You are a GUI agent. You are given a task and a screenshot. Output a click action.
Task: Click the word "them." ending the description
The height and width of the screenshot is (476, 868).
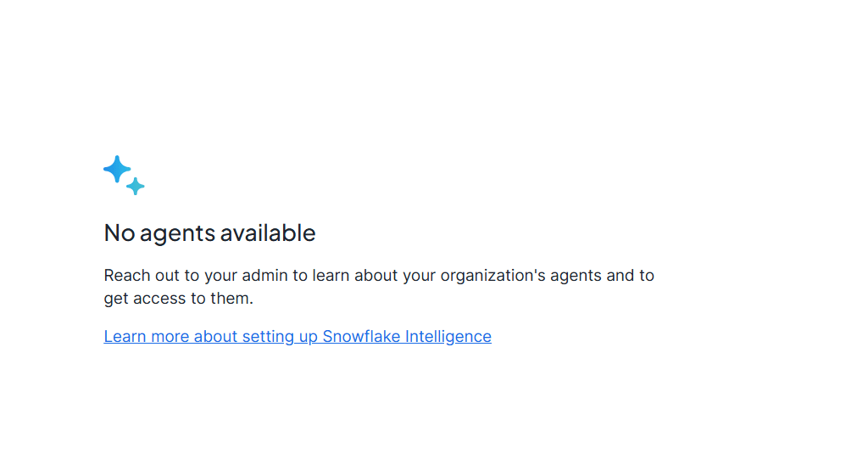[x=232, y=298]
